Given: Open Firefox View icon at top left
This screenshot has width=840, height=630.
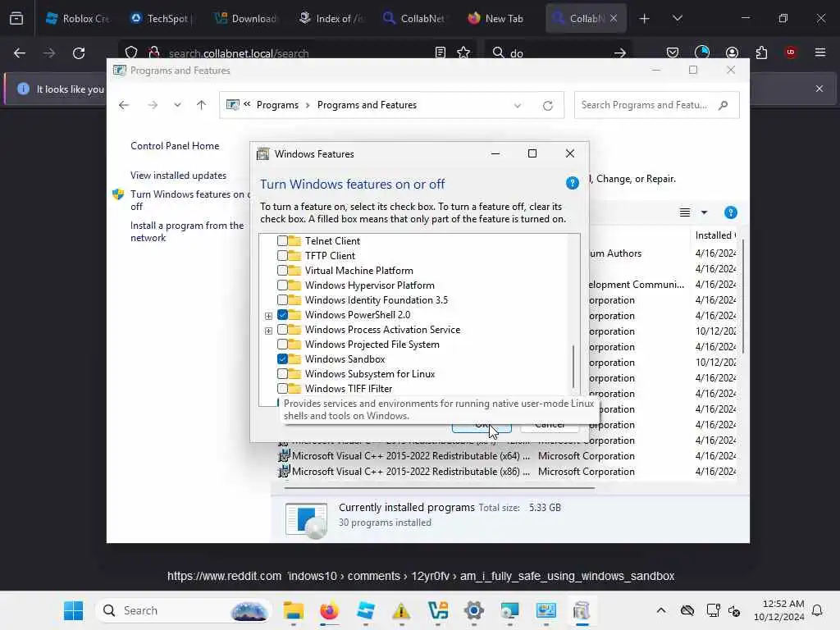Looking at the screenshot, I should tap(16, 18).
